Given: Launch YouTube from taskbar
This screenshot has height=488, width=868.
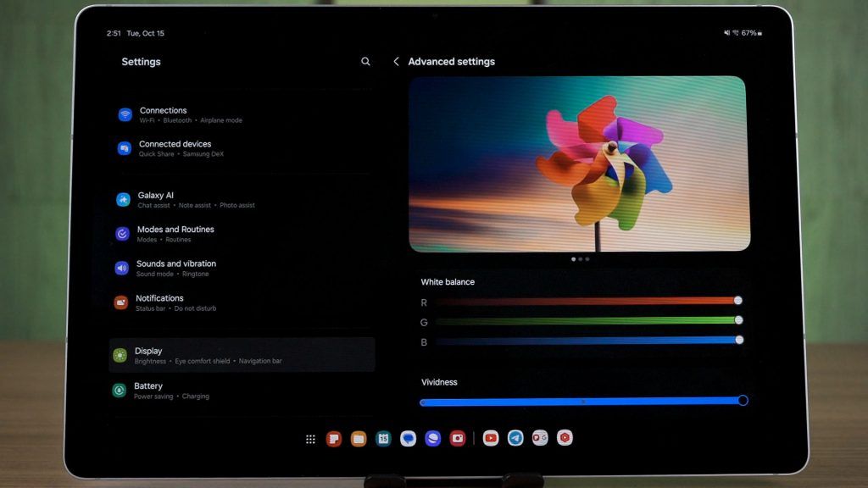Looking at the screenshot, I should click(x=491, y=438).
